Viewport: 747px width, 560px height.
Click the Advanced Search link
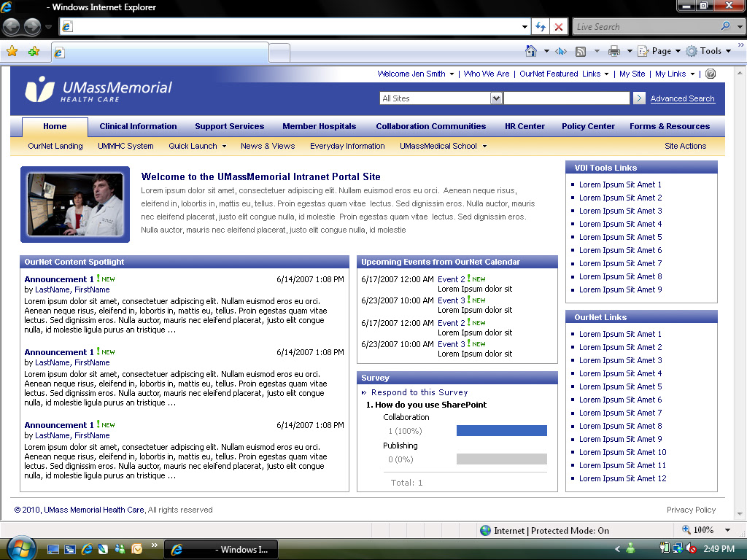682,98
